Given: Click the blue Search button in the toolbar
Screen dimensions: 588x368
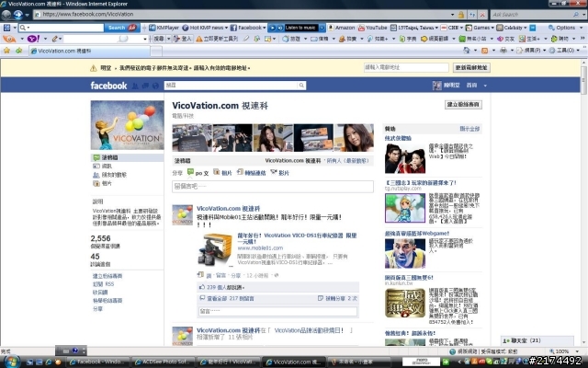Looking at the screenshot, I should click(x=121, y=28).
